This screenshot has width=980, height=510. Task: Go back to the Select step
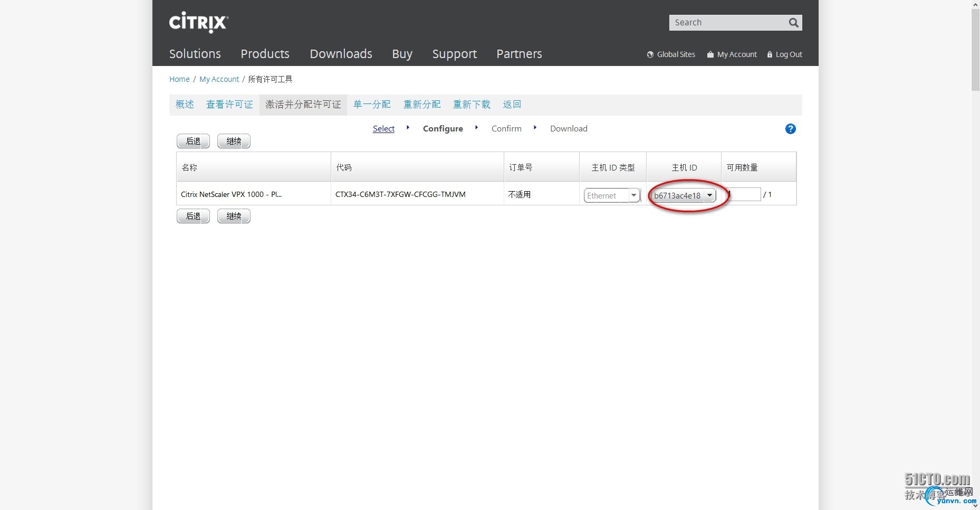click(x=383, y=129)
